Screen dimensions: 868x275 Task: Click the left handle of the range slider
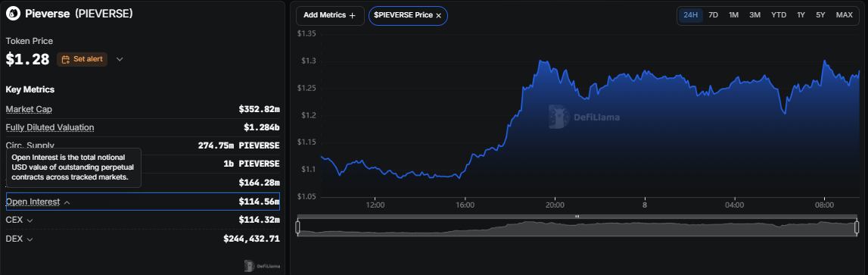(x=298, y=227)
